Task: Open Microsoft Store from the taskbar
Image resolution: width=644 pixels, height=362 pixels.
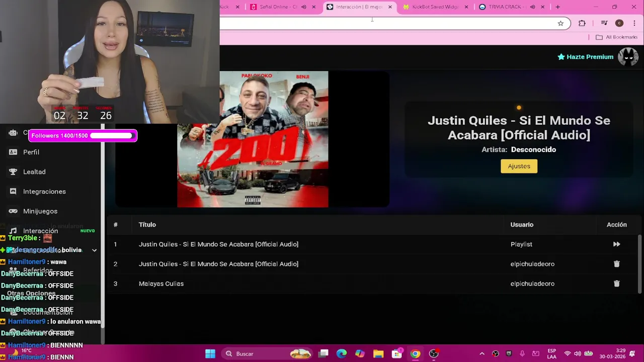Action: click(397, 353)
